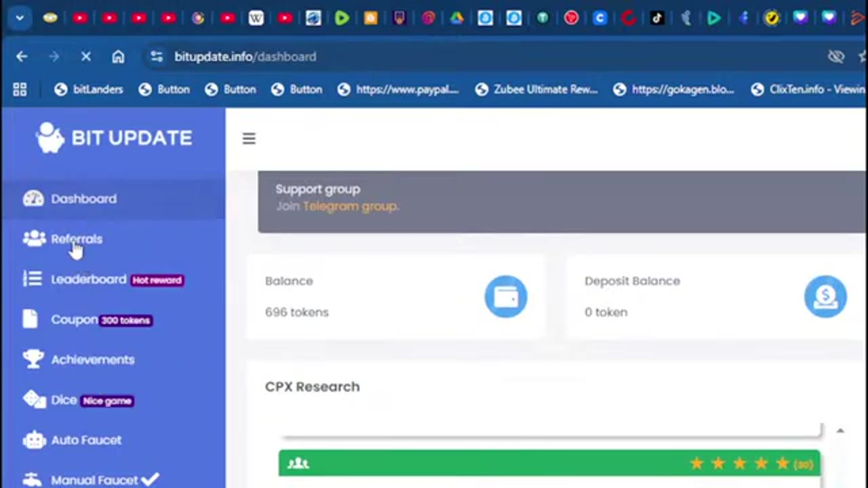Follow the Telegram group link

coord(351,206)
